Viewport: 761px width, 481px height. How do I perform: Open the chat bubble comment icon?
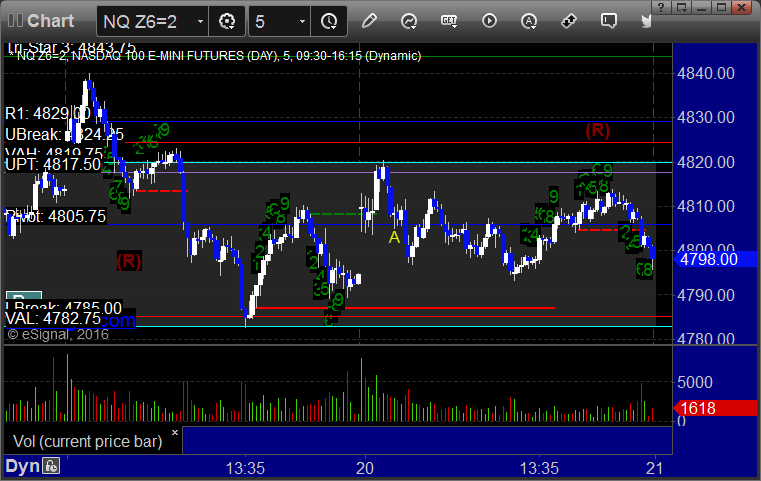[609, 21]
